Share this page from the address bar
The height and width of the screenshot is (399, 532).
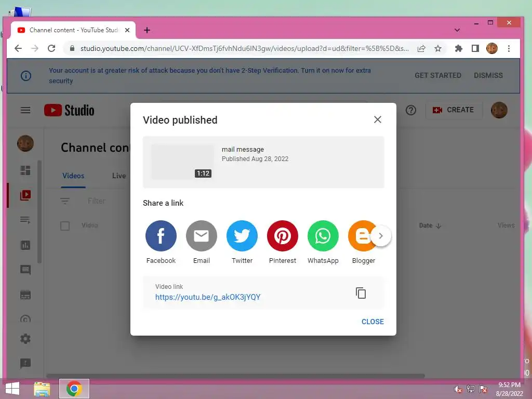coord(421,48)
